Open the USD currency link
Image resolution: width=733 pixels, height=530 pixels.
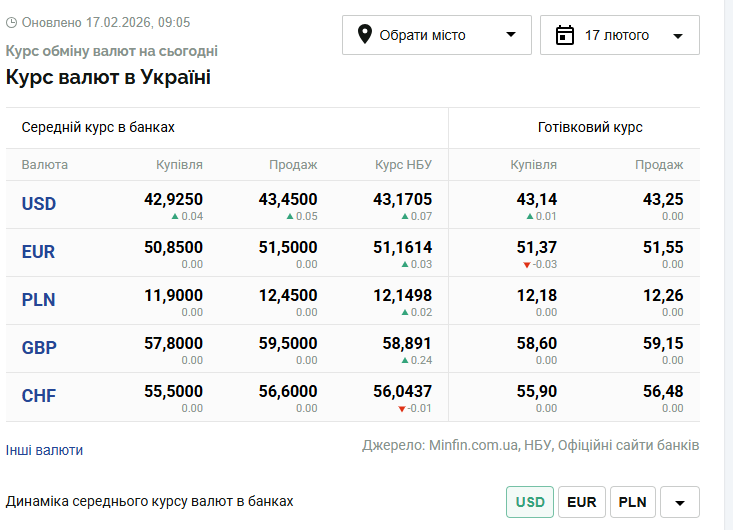coord(39,204)
